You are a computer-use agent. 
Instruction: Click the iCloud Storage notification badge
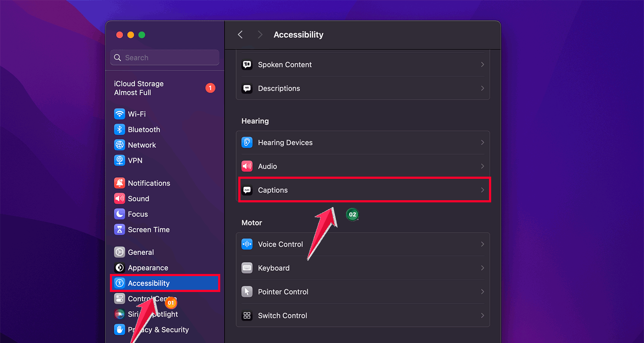coord(210,88)
